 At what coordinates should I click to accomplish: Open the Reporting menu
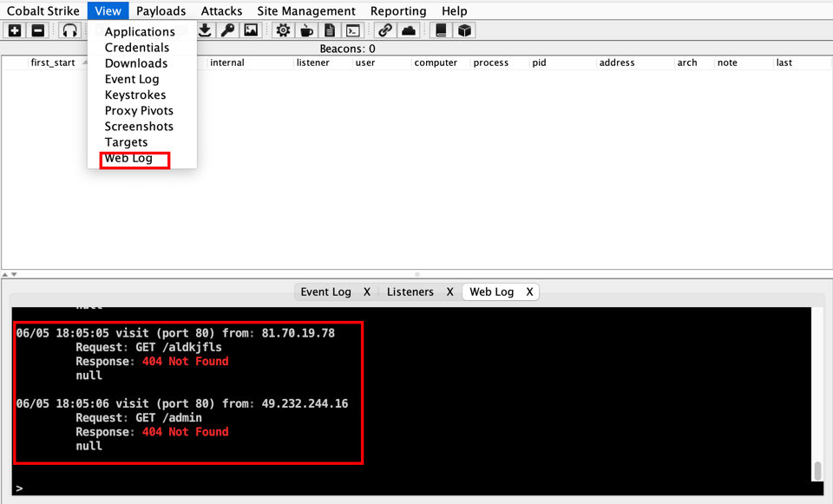[398, 10]
